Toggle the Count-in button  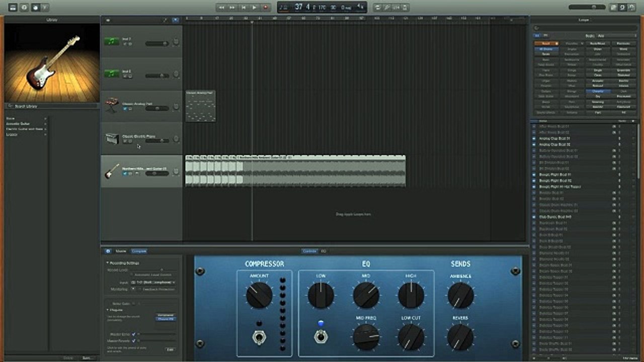[396, 8]
